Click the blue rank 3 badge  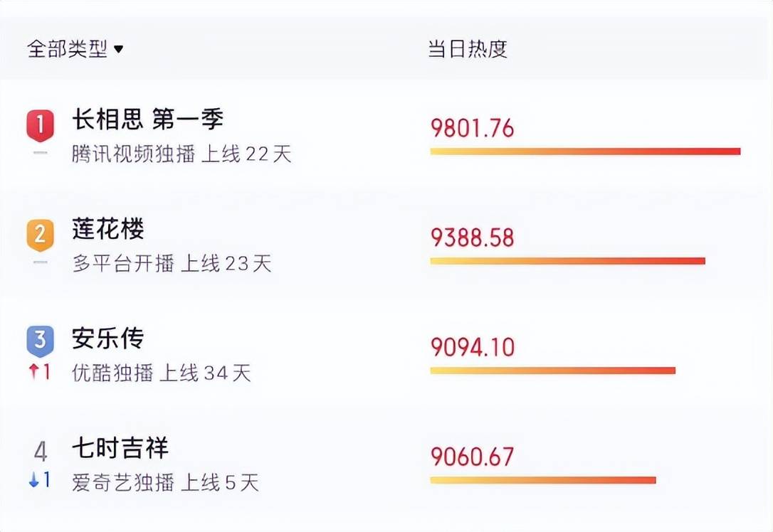point(40,341)
